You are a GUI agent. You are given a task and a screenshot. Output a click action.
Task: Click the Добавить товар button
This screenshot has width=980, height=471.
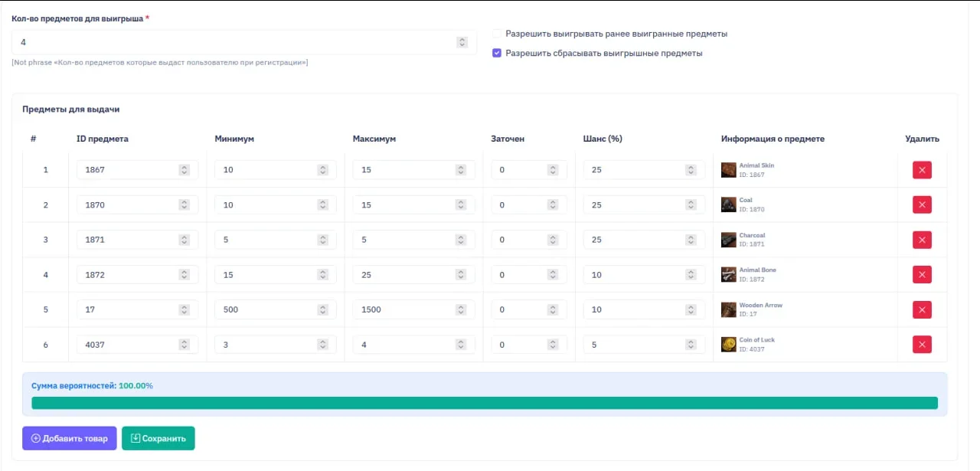[70, 438]
